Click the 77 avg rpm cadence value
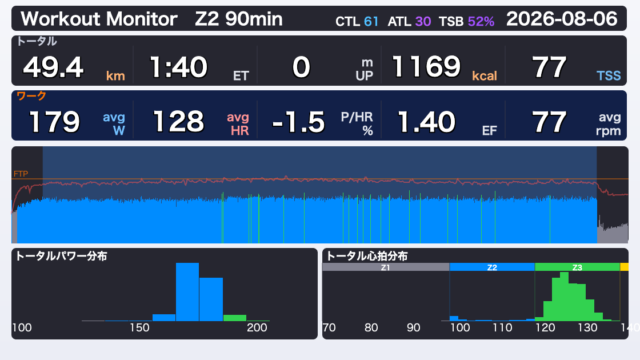Viewport: 640px width, 360px height. coord(576,122)
